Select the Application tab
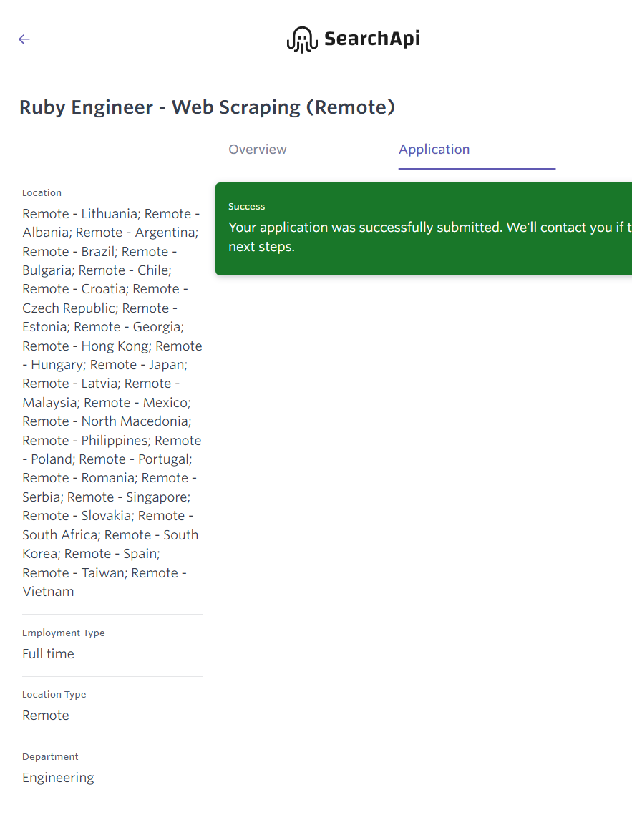The width and height of the screenshot is (632, 840). [x=434, y=150]
